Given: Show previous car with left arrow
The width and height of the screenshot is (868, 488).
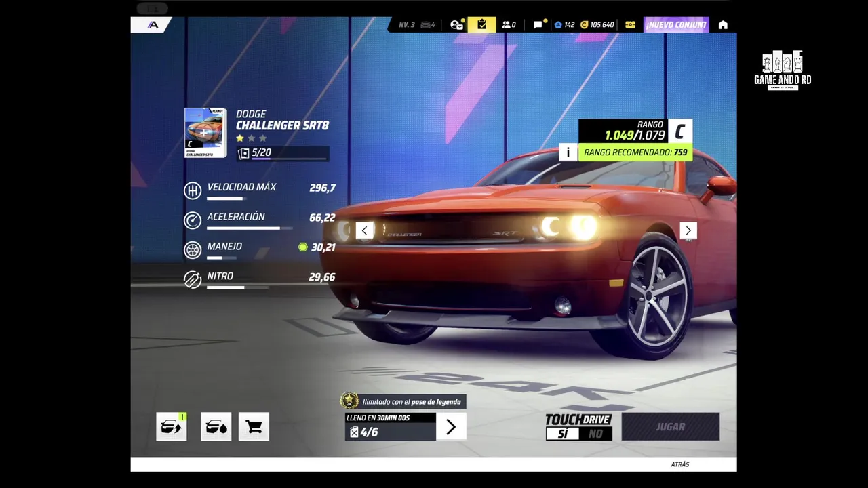Looking at the screenshot, I should tap(364, 230).
